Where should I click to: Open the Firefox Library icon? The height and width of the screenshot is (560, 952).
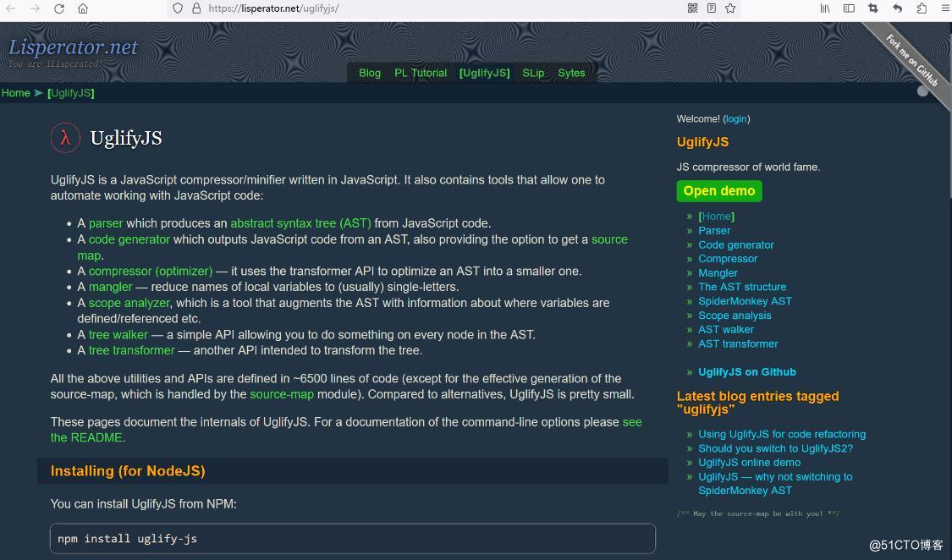pos(825,9)
